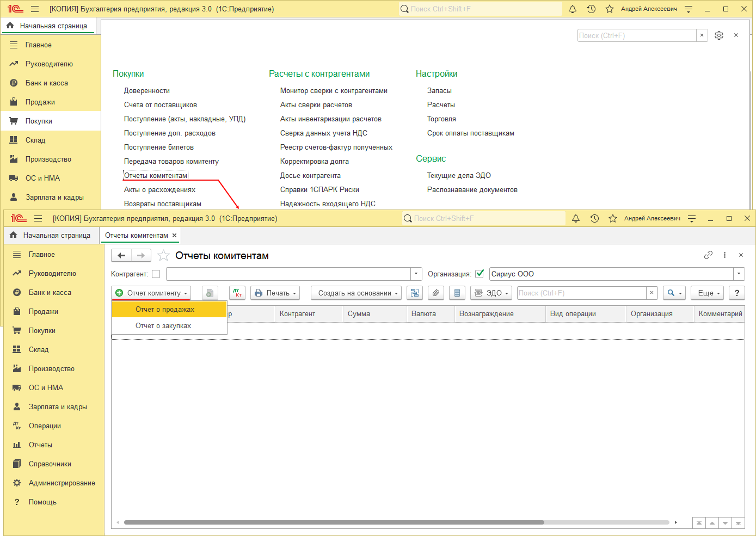The height and width of the screenshot is (536, 756).
Task: Sort by the Сумма column header
Action: coord(374,314)
